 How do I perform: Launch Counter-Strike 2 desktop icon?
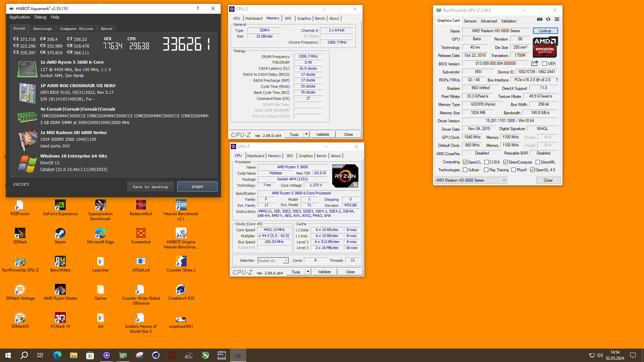[181, 264]
